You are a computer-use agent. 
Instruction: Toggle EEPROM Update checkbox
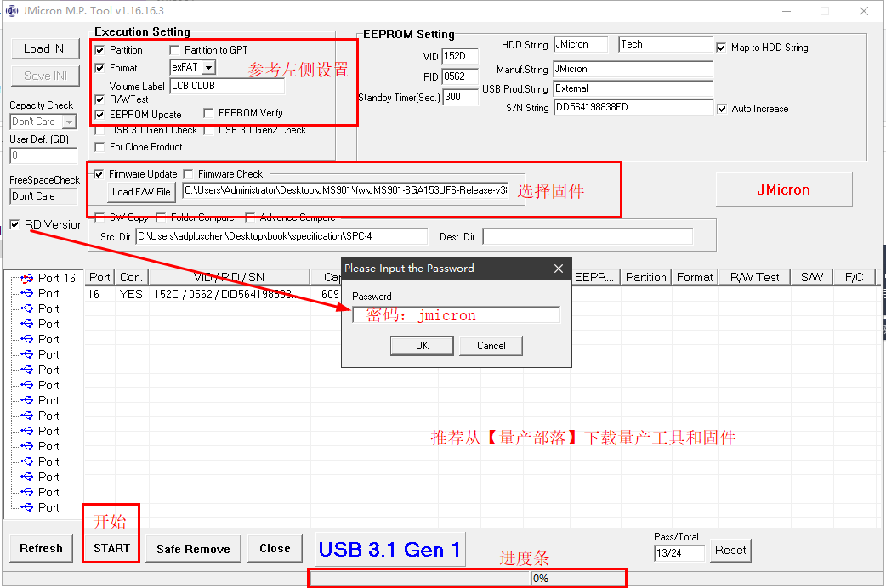pyautogui.click(x=100, y=115)
